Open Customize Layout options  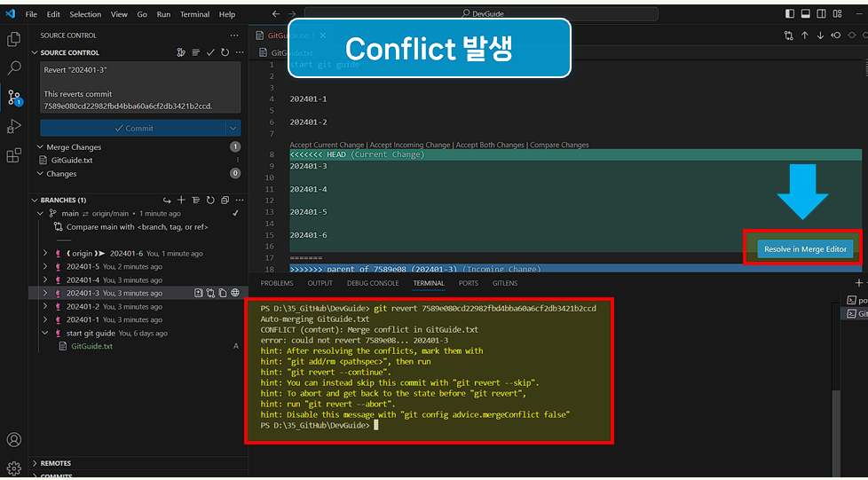pyautogui.click(x=838, y=14)
